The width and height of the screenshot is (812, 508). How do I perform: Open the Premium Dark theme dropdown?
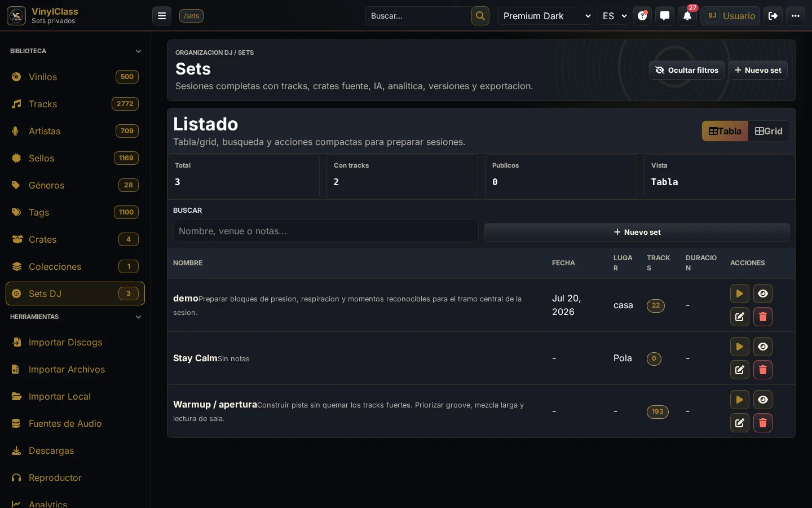pyautogui.click(x=545, y=16)
